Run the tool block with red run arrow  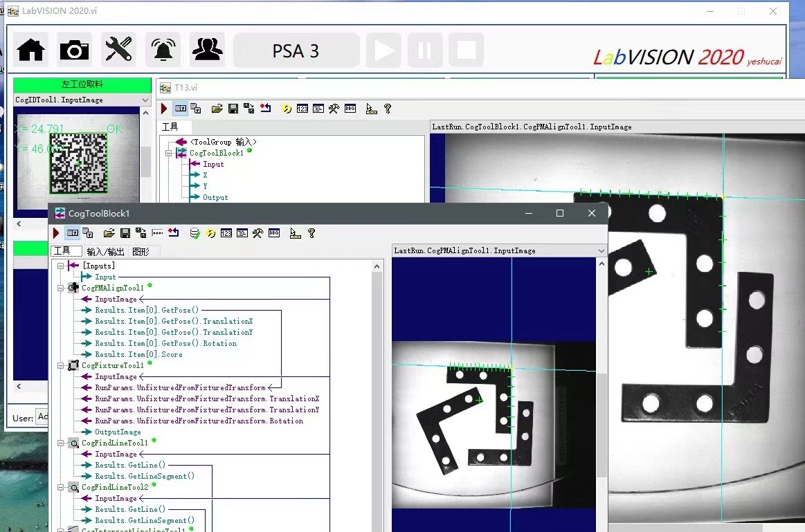click(x=55, y=233)
